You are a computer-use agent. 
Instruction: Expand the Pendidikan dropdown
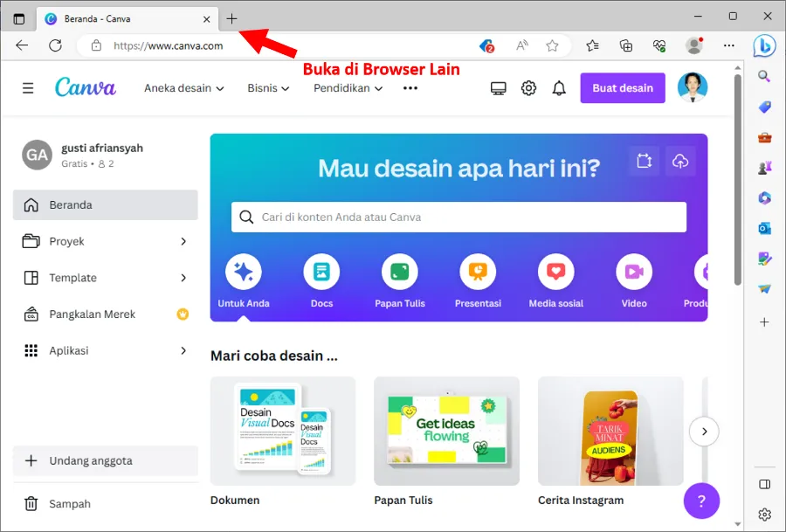coord(348,88)
